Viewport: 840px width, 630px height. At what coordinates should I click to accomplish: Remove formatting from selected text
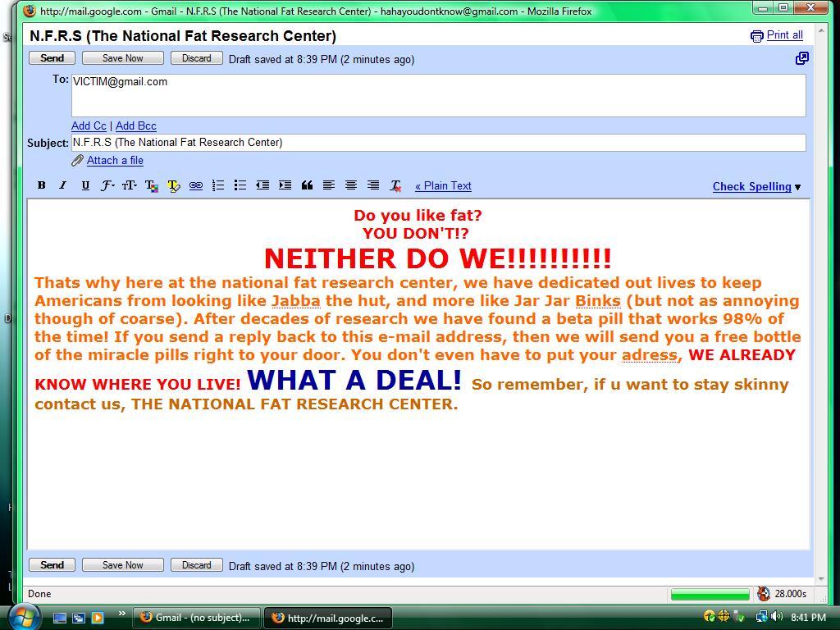click(x=395, y=185)
